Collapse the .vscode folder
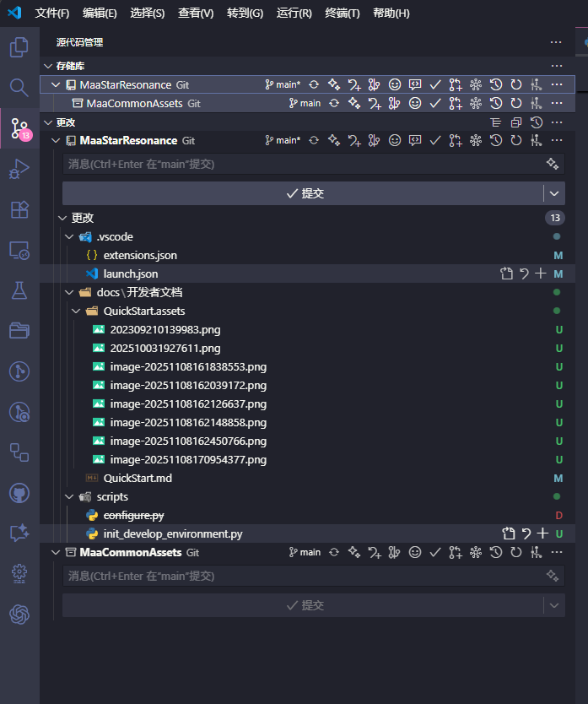Image resolution: width=588 pixels, height=704 pixels. 69,237
